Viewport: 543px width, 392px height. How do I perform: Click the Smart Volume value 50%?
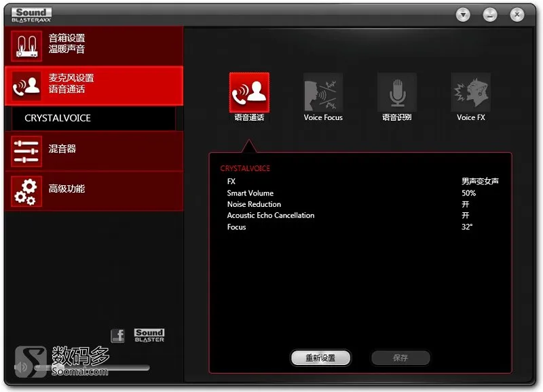pyautogui.click(x=468, y=193)
